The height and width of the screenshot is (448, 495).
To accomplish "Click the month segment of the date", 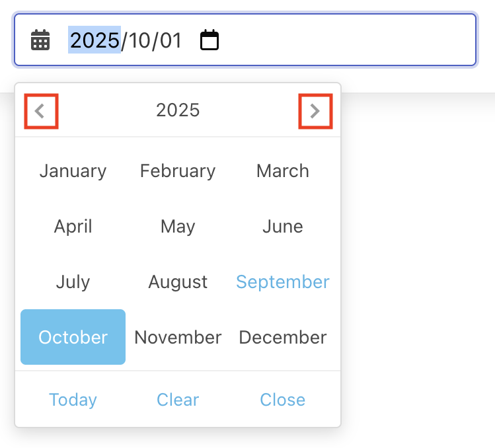I will click(x=139, y=40).
